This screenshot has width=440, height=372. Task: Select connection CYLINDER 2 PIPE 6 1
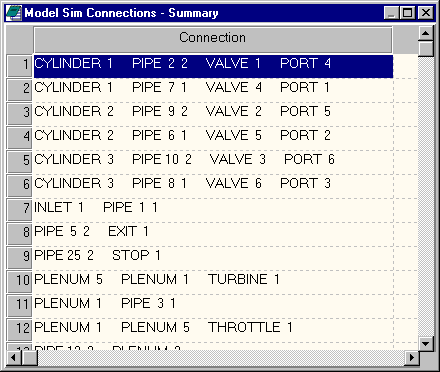(213, 138)
